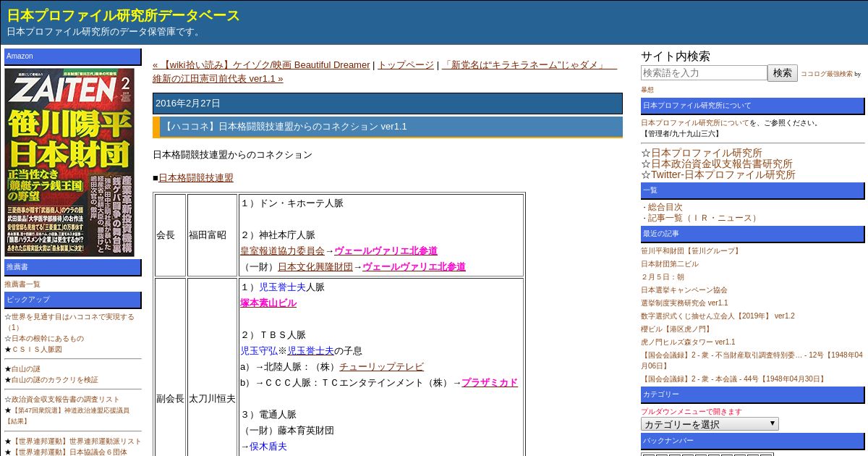Viewport: 868px width, 456px height.
Task: Open 世界連邦運動推薦リスト link
Action: pyautogui.click(x=77, y=441)
